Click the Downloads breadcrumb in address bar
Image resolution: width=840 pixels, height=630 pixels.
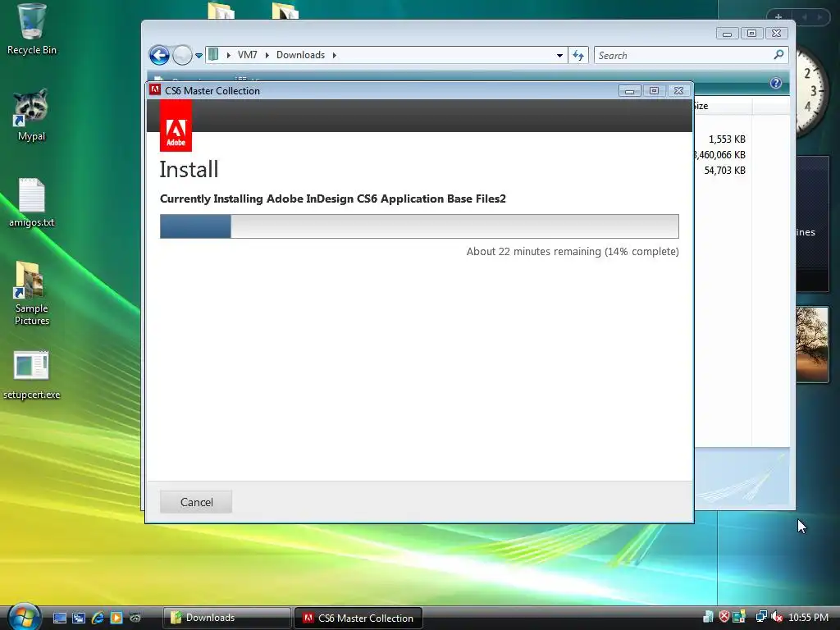click(300, 55)
